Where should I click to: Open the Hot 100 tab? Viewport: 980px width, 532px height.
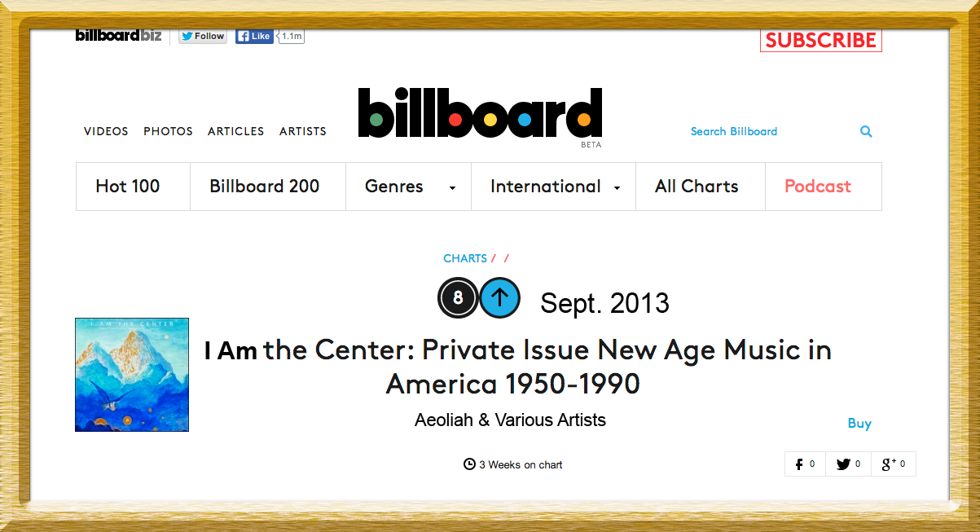[133, 187]
